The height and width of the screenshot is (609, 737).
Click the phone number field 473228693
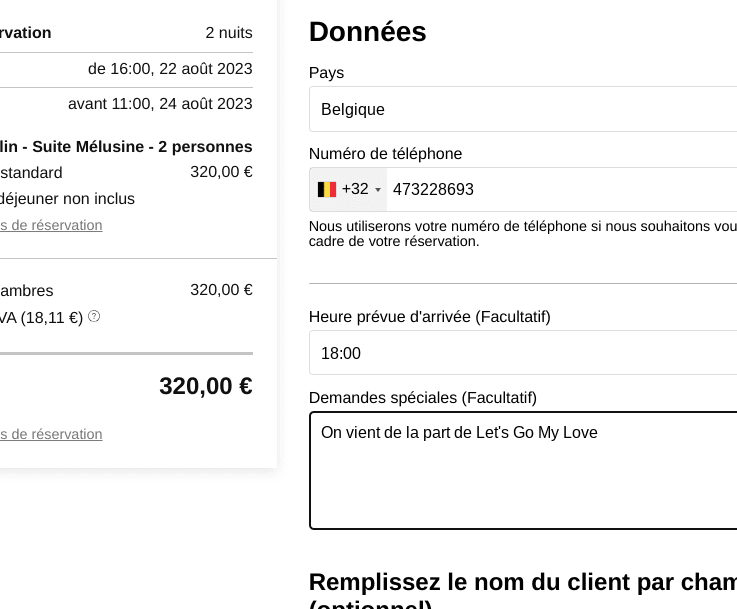[x=562, y=189]
